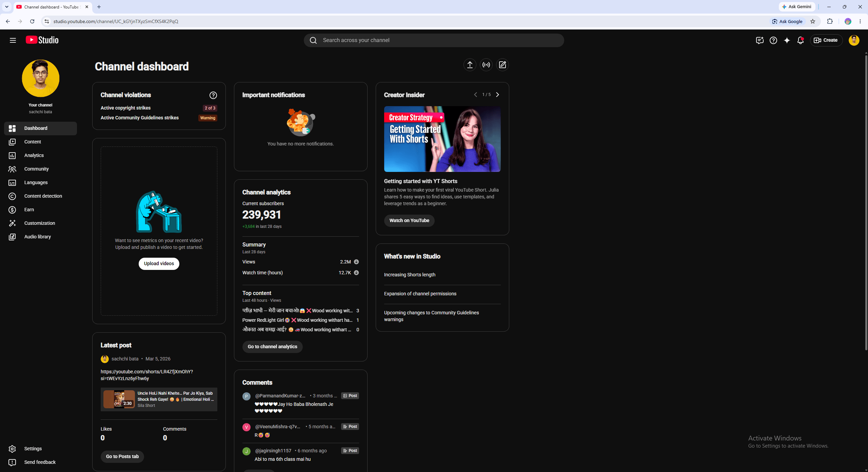This screenshot has height=472, width=868.
Task: Click the Search across your channel field
Action: tap(434, 40)
